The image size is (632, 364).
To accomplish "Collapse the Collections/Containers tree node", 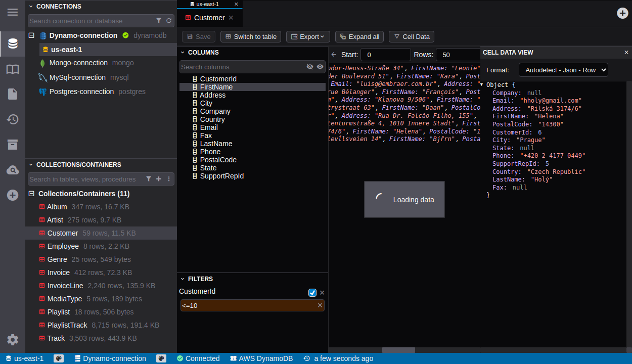I will tap(31, 194).
